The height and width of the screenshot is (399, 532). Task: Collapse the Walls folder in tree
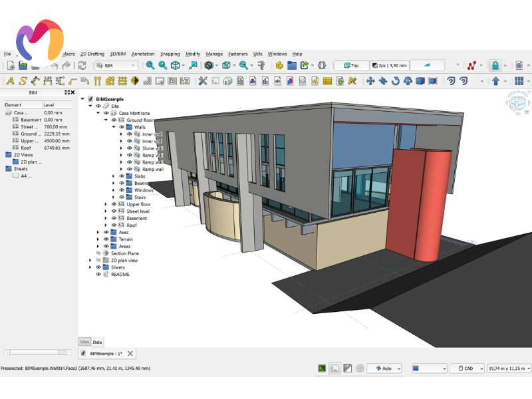tap(113, 127)
